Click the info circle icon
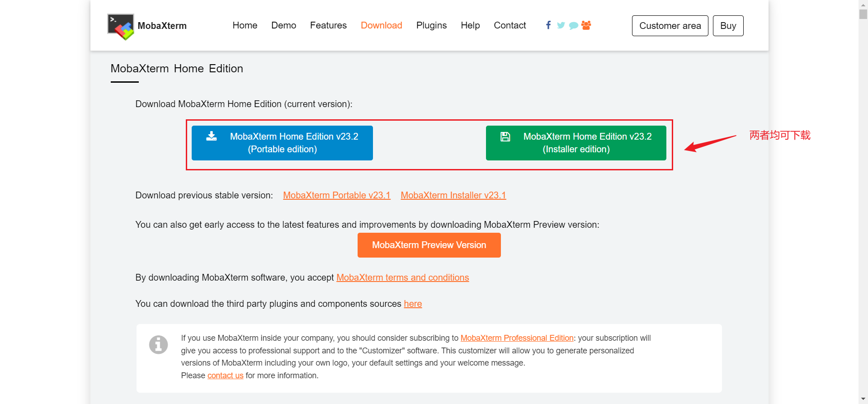The height and width of the screenshot is (404, 868). (159, 345)
